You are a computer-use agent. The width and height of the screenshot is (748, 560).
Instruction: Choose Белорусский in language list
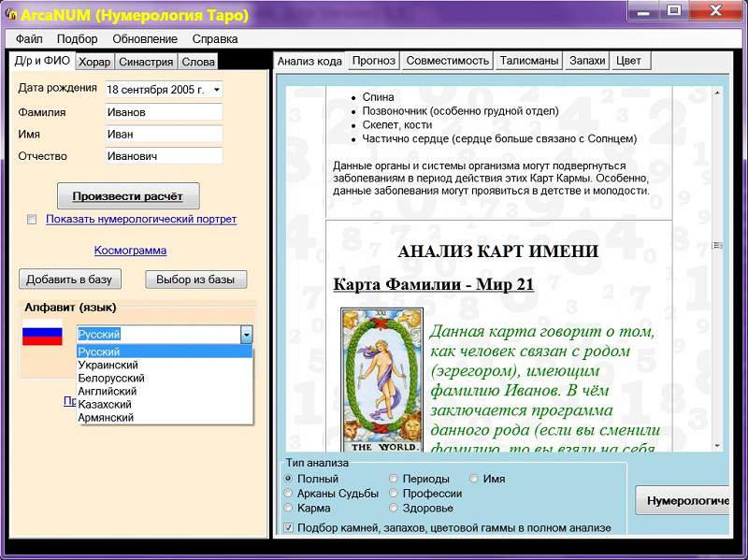pyautogui.click(x=165, y=379)
